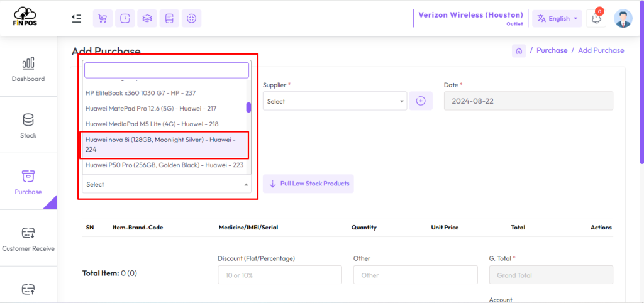644x303 pixels.
Task: Click the Total Item: 0 (0) text
Action: [x=109, y=273]
